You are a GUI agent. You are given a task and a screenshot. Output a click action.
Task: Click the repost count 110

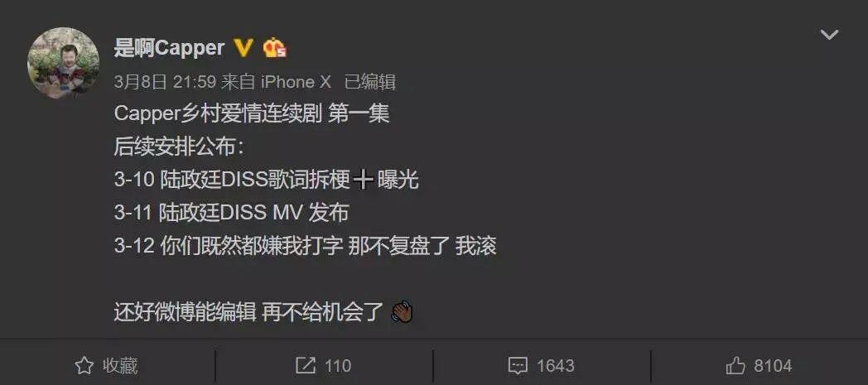[x=338, y=366]
